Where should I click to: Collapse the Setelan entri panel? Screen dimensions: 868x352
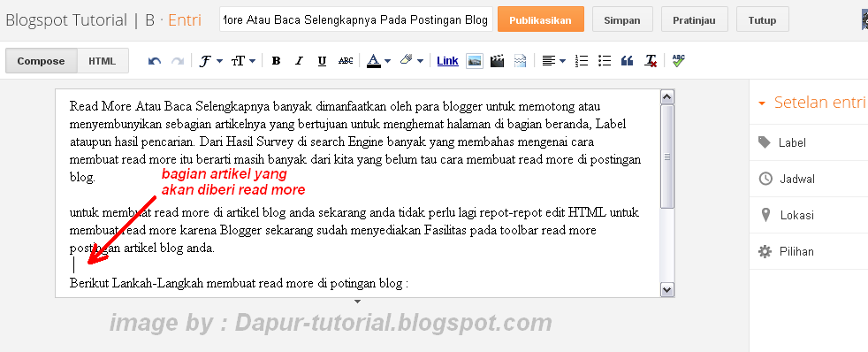762,103
